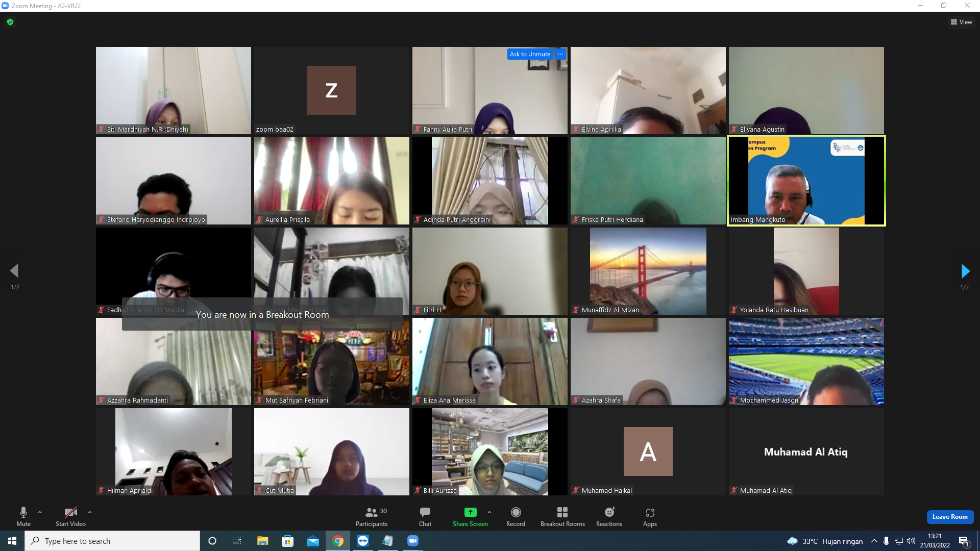The width and height of the screenshot is (980, 551).
Task: Click Ask to Unmute on Fanny Aulia Putri
Action: click(x=530, y=54)
